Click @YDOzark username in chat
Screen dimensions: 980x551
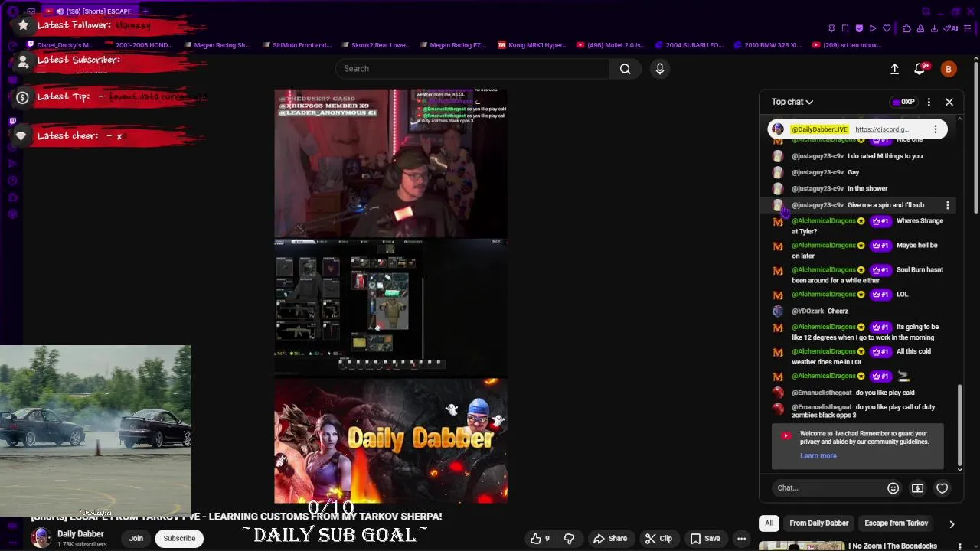(x=808, y=311)
